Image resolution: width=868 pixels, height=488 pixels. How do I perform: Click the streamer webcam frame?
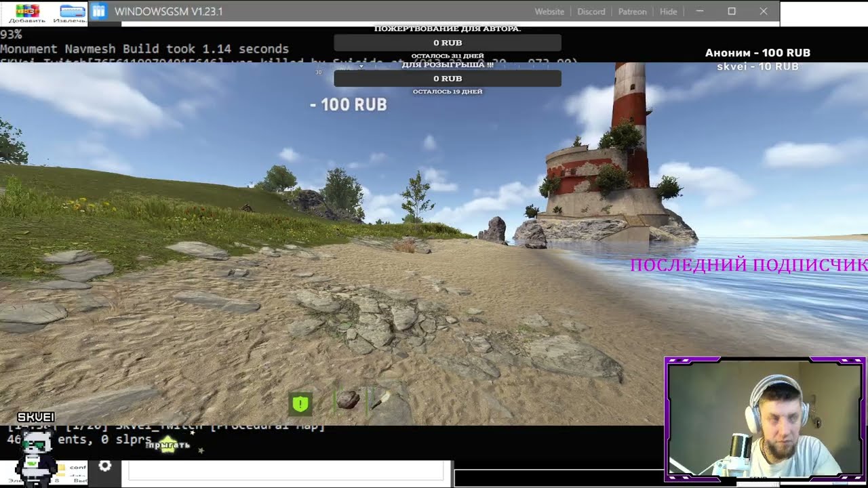click(764, 418)
